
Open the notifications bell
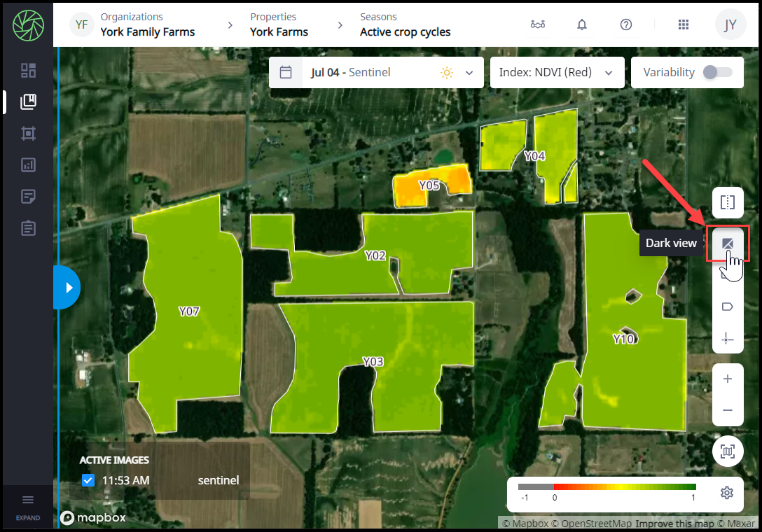pyautogui.click(x=581, y=24)
